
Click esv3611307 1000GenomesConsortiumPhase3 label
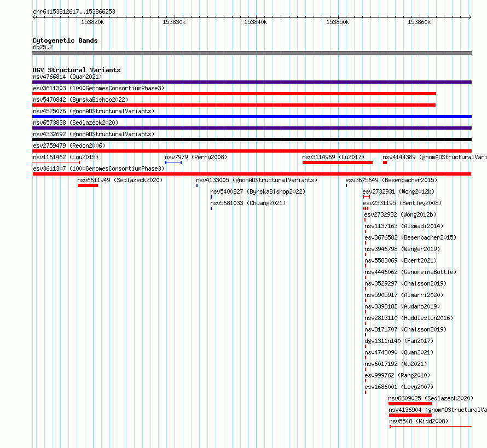pyautogui.click(x=98, y=168)
